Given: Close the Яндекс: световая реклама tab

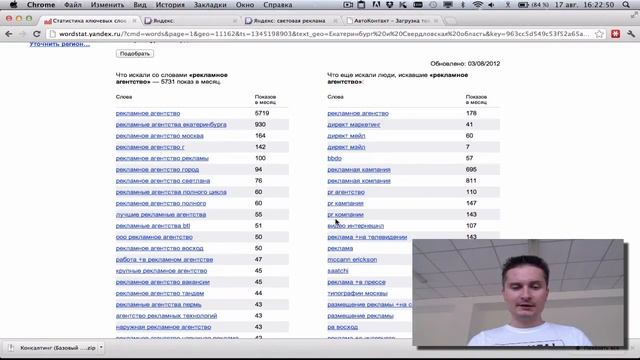Looking at the screenshot, I should click(x=336, y=20).
